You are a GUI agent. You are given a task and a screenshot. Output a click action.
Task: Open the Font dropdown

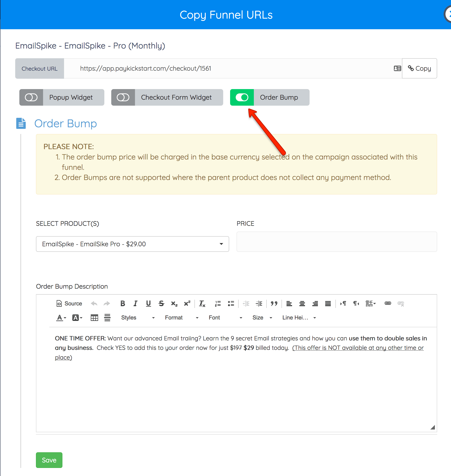click(225, 318)
